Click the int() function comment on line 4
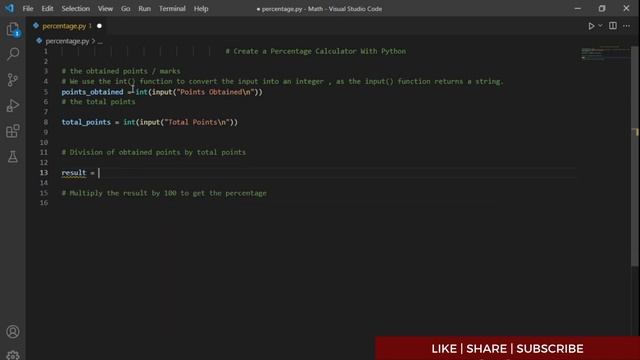 tap(282, 82)
